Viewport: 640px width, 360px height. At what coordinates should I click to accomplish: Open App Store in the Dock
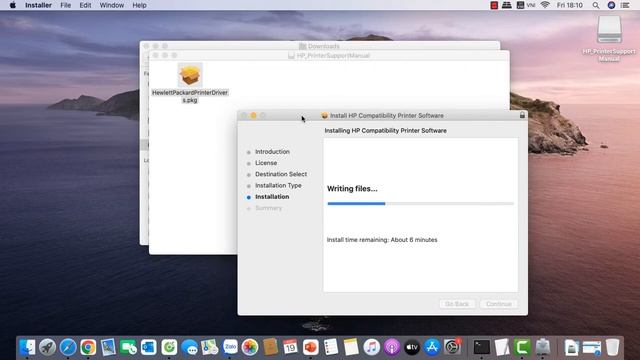(x=432, y=347)
